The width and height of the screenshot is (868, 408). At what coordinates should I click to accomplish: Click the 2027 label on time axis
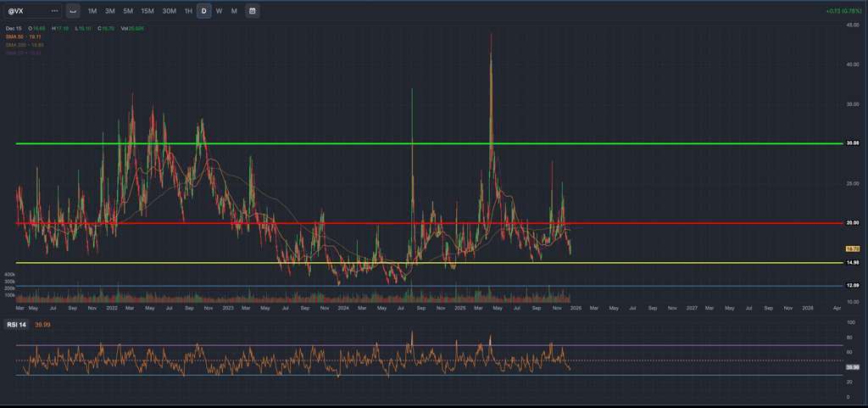(692, 307)
